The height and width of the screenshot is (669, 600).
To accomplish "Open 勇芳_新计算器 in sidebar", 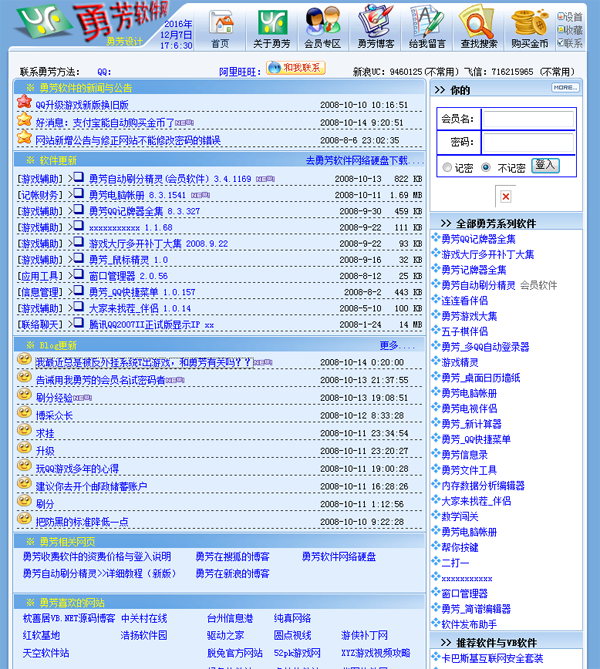I will (471, 424).
